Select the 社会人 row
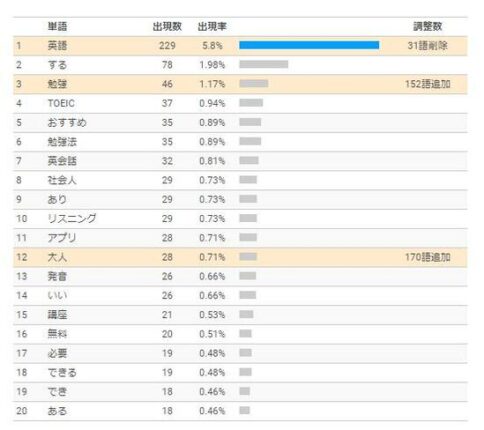The height and width of the screenshot is (430, 484). click(240, 180)
